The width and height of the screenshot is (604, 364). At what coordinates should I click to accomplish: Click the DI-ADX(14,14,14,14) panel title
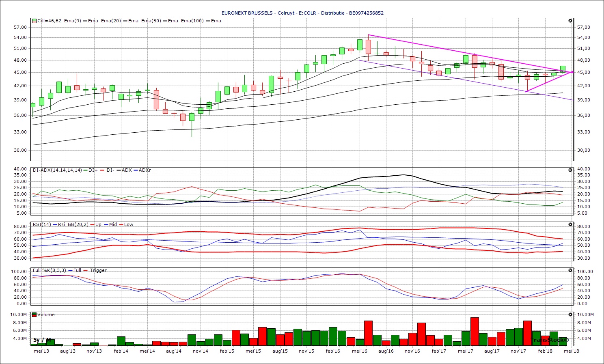(x=57, y=170)
